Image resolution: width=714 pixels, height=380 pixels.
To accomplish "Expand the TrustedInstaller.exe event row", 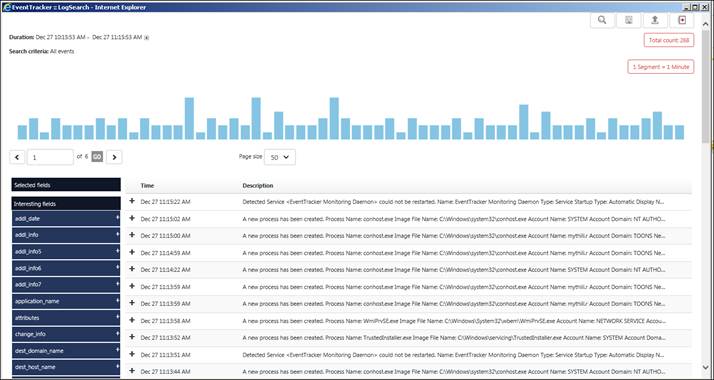I will [132, 337].
